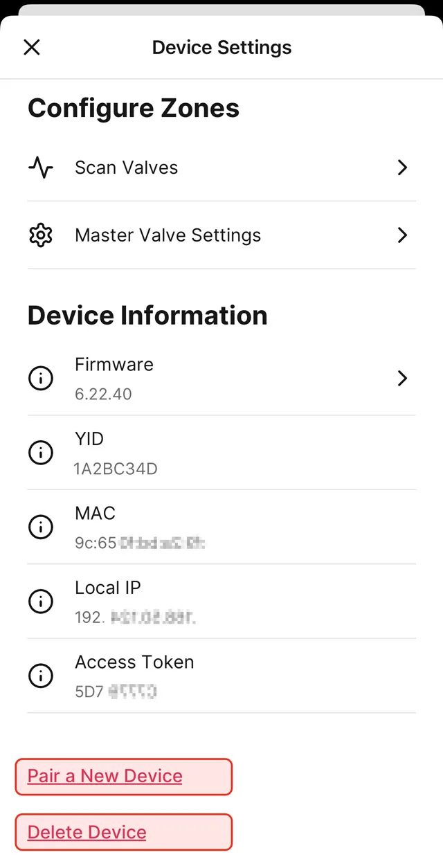This screenshot has width=443, height=868.
Task: Click the info icon next to YID
Action: (x=40, y=453)
